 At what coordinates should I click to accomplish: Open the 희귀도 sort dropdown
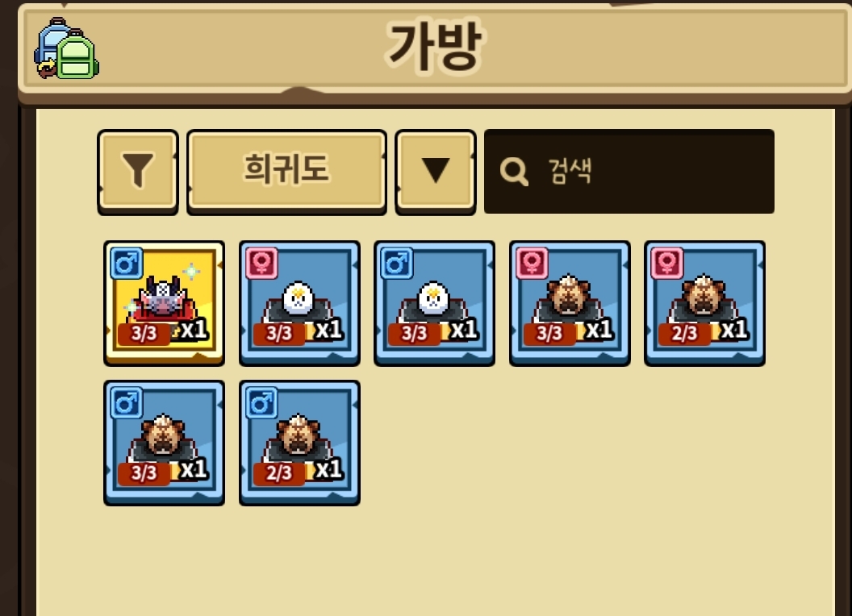(x=286, y=171)
